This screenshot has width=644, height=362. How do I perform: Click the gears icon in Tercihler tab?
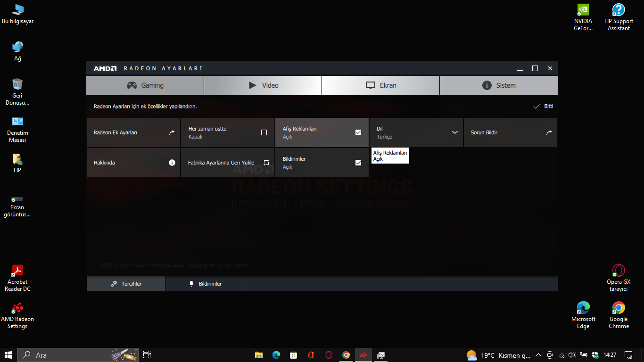coord(114,284)
